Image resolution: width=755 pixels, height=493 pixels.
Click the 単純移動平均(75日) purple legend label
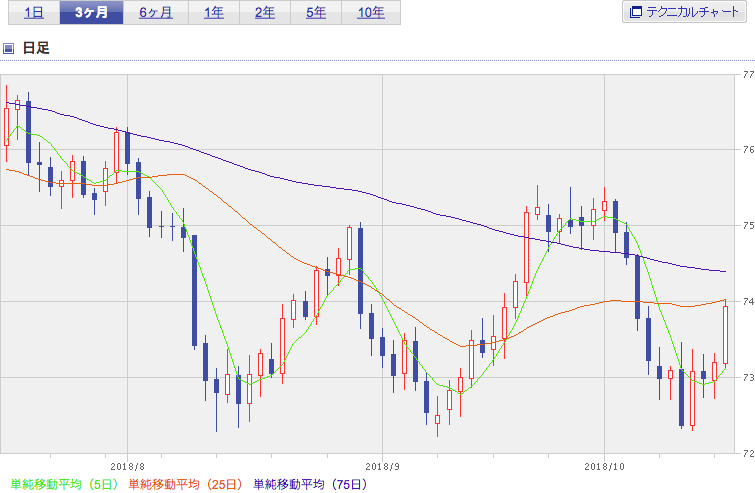[x=311, y=484]
